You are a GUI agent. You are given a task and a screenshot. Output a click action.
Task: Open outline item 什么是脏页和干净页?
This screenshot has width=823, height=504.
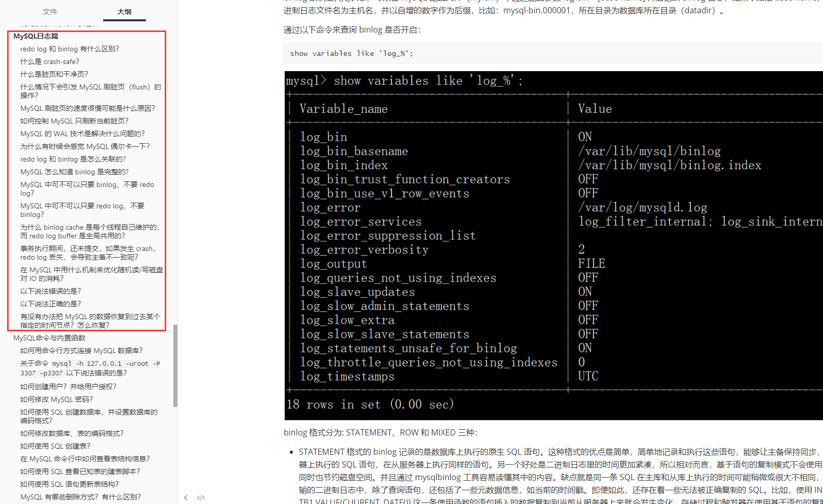(x=54, y=74)
